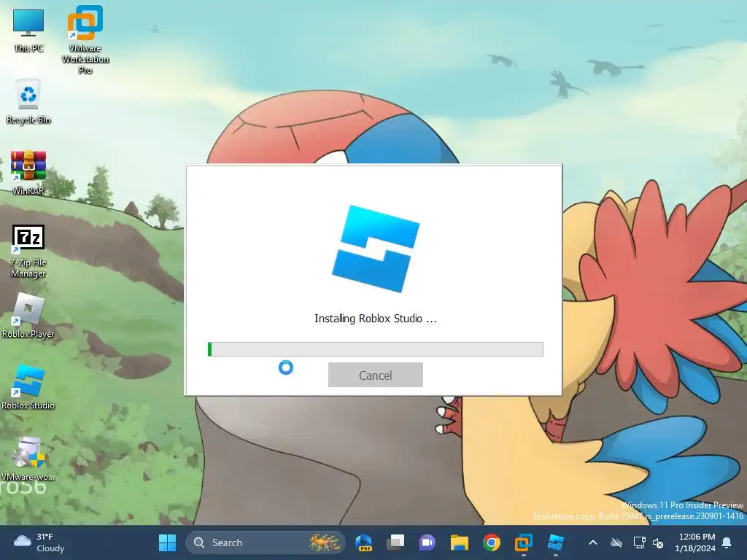Open the purple video chat app on the taskbar
The image size is (747, 560).
click(x=427, y=542)
